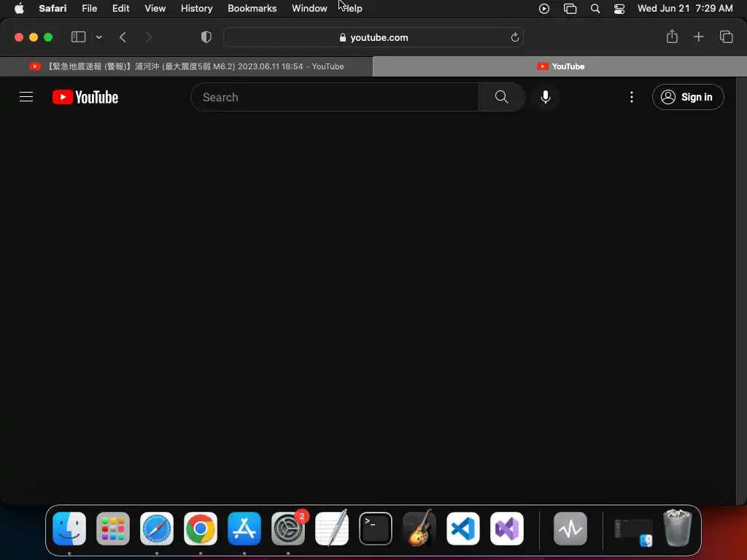Add a new Safari tab
747x560 pixels.
[x=698, y=36]
